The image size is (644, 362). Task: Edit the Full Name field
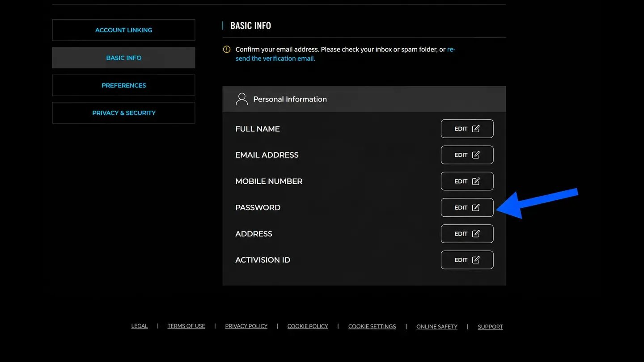point(467,129)
